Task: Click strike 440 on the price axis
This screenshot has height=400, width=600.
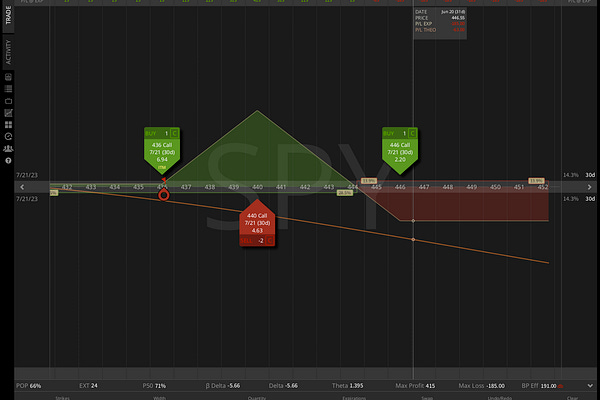Action: pos(257,187)
